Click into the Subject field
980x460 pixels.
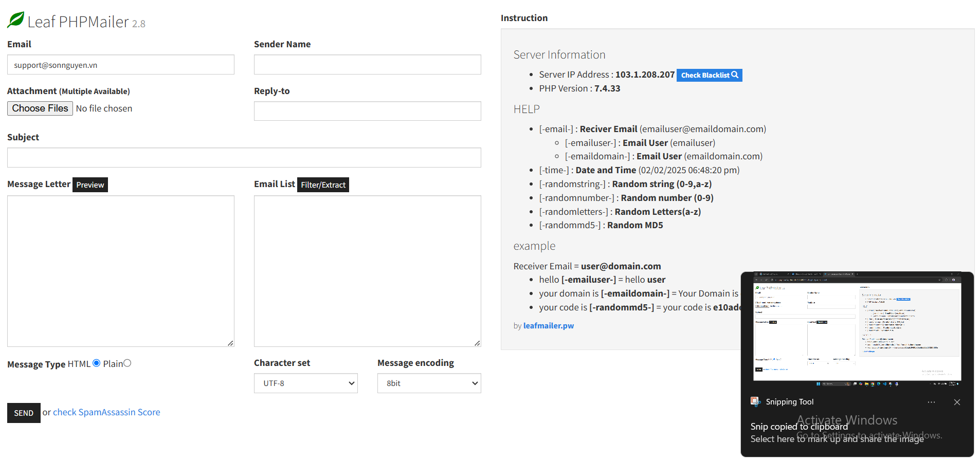click(x=244, y=158)
